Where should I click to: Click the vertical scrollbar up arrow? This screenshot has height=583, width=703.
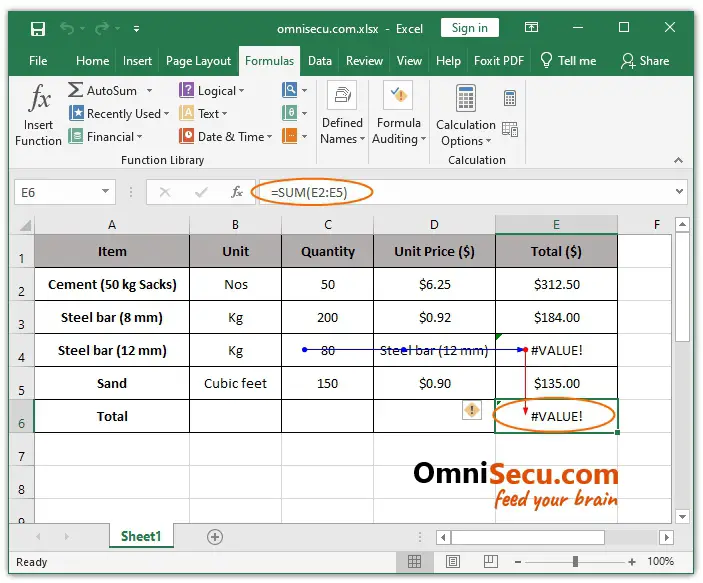[x=682, y=224]
